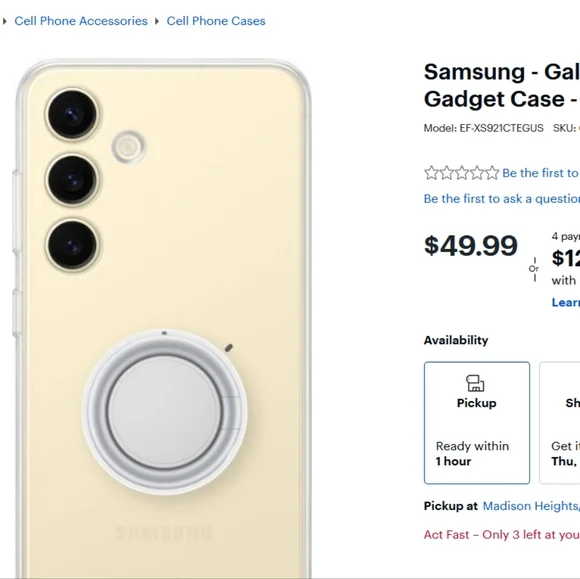This screenshot has width=580, height=579.
Task: Open the Madison Heights store link
Action: click(x=531, y=506)
